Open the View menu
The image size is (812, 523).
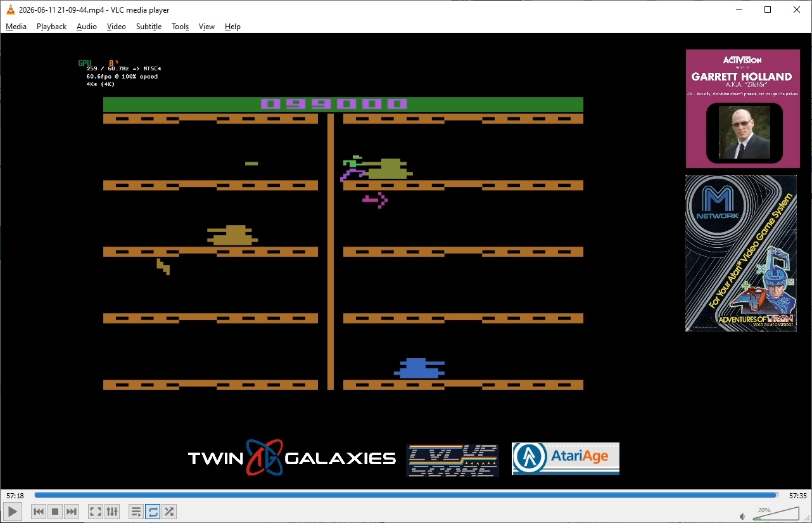[x=206, y=27]
